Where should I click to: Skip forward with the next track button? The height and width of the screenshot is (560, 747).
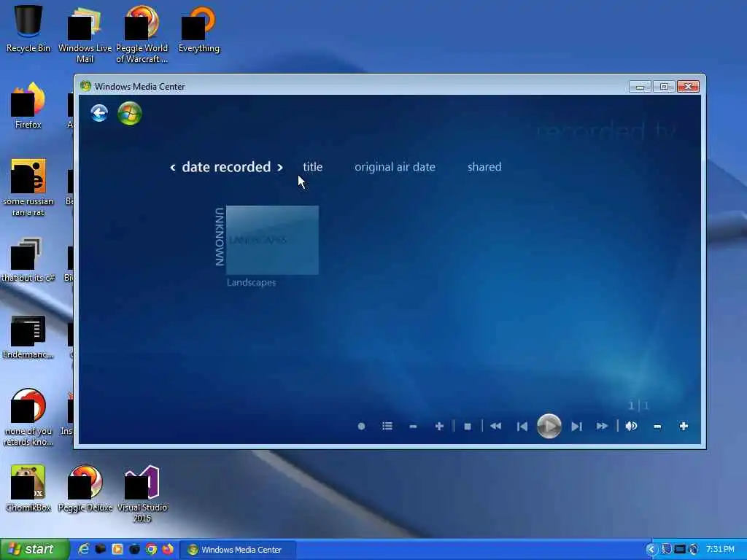tap(576, 426)
